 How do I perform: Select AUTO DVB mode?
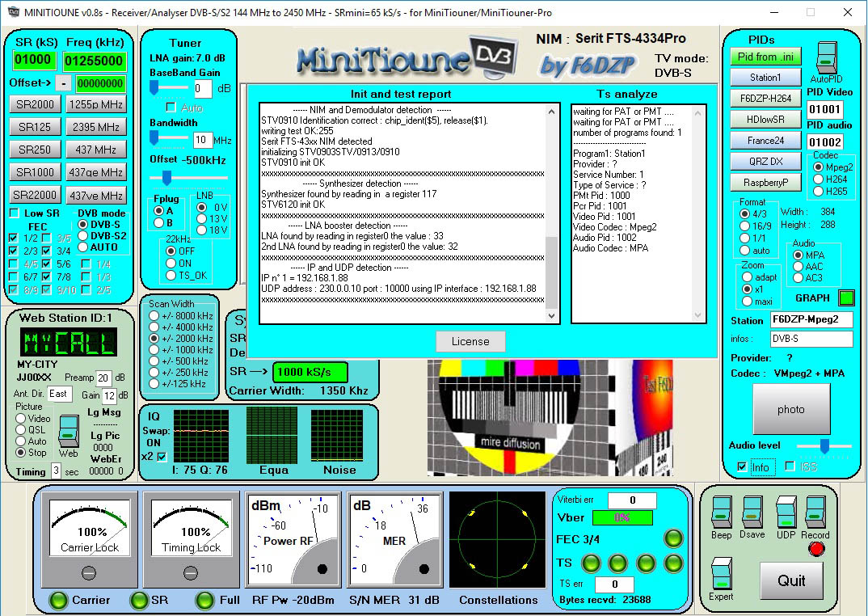pyautogui.click(x=83, y=247)
